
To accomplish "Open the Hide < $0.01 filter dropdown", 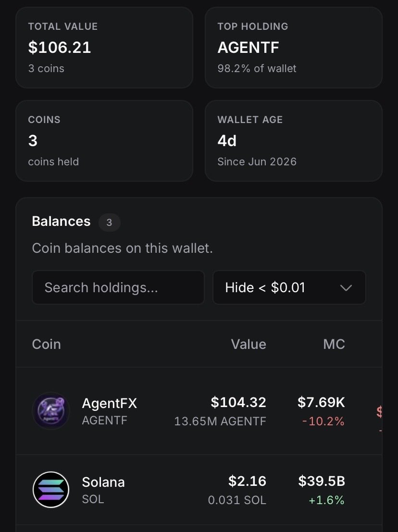I will click(x=289, y=287).
